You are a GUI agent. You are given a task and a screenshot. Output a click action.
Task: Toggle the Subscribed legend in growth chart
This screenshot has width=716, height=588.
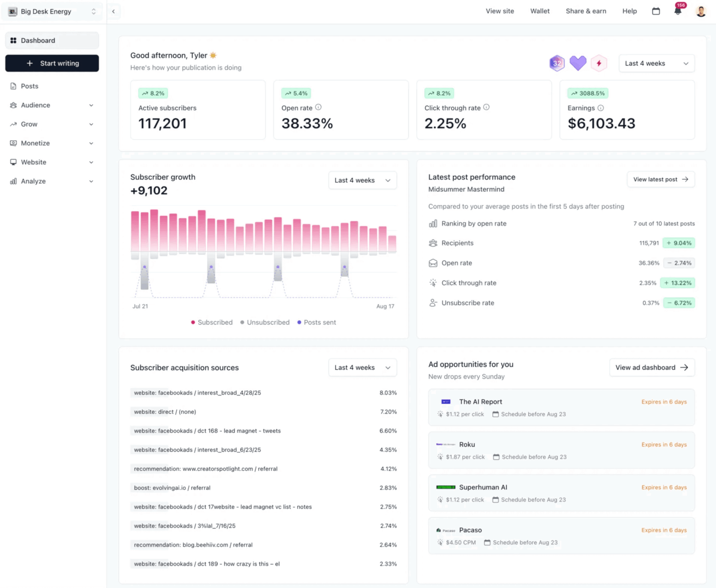(212, 322)
